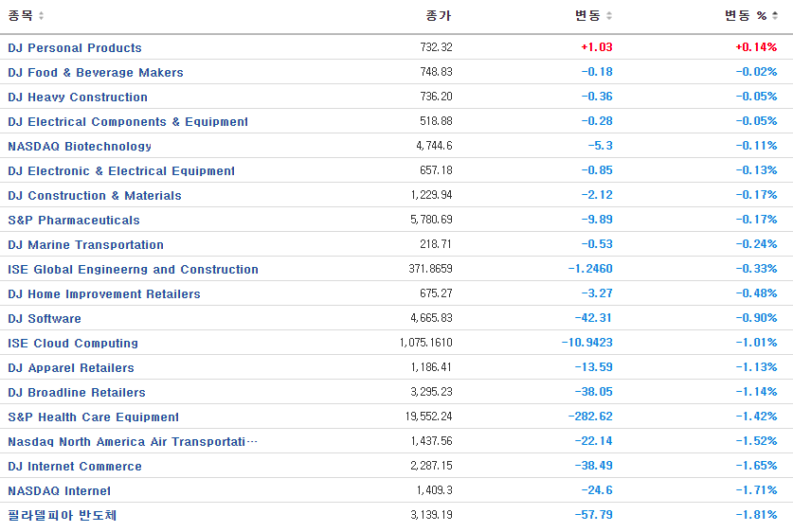The height and width of the screenshot is (532, 793).
Task: Select change value -10.9423
Action: (587, 343)
